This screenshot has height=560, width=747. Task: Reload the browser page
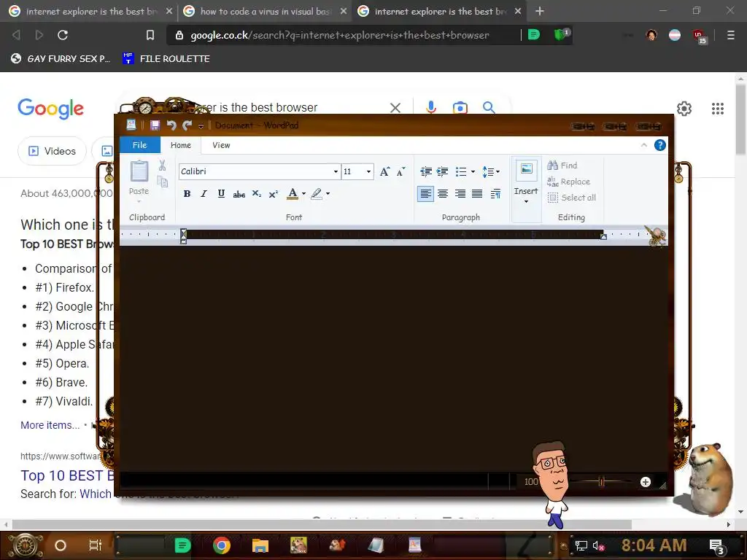point(63,35)
